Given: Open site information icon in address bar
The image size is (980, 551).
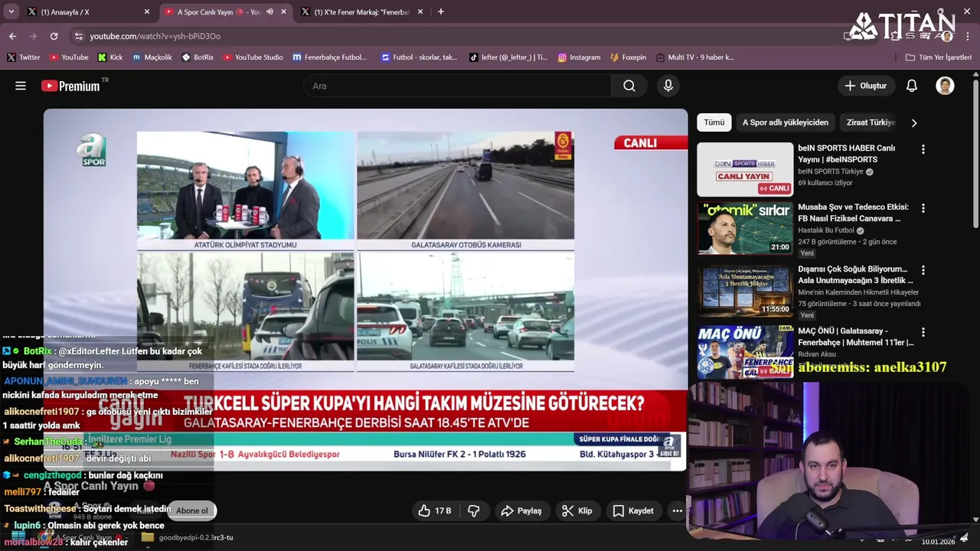Looking at the screenshot, I should pos(78,36).
